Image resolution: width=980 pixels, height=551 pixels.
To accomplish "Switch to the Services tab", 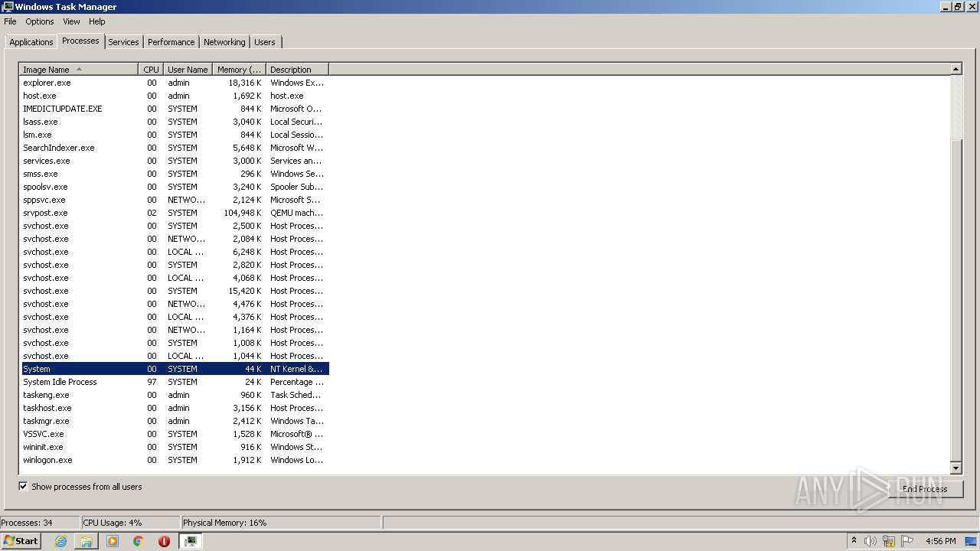I will [123, 42].
